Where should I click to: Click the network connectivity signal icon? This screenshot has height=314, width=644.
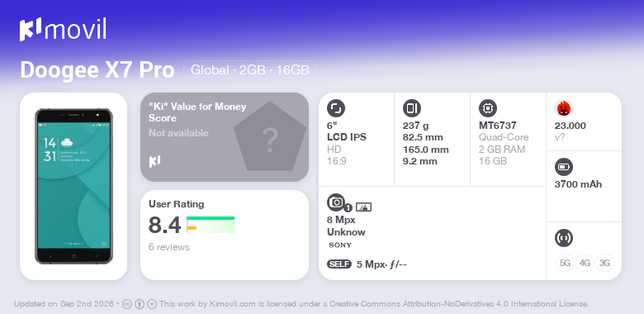(x=564, y=238)
